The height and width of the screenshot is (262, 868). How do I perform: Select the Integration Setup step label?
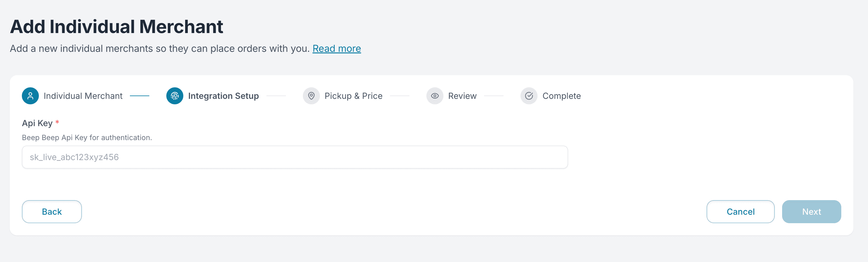(x=223, y=96)
